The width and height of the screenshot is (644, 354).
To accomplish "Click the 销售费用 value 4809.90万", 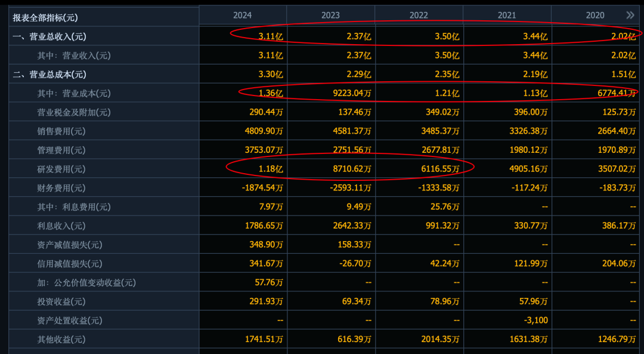I will click(x=264, y=131).
